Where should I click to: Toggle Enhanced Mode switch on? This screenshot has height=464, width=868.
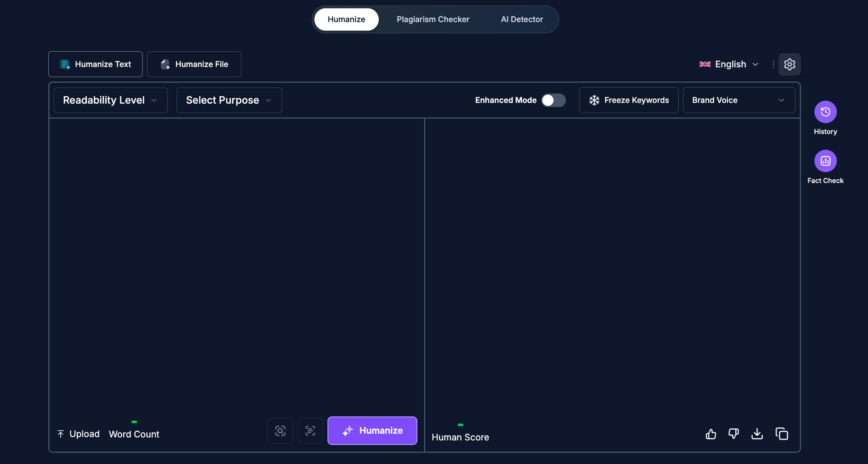point(553,100)
